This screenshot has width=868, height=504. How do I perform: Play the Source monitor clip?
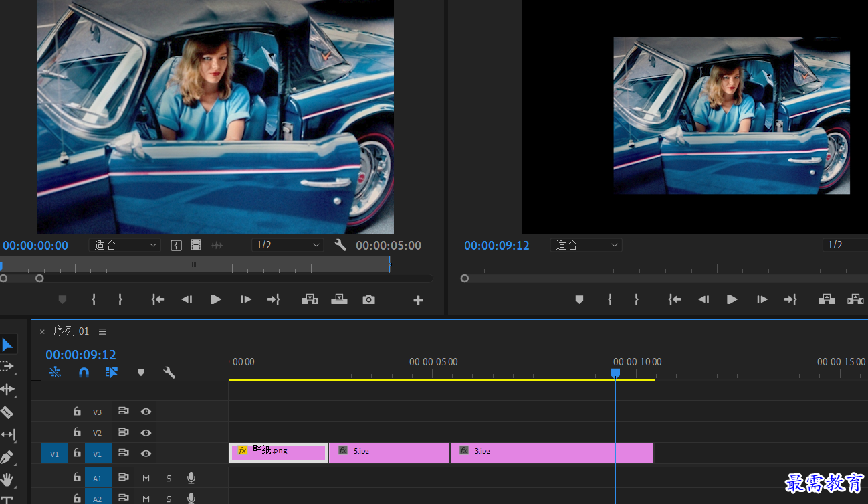tap(216, 300)
